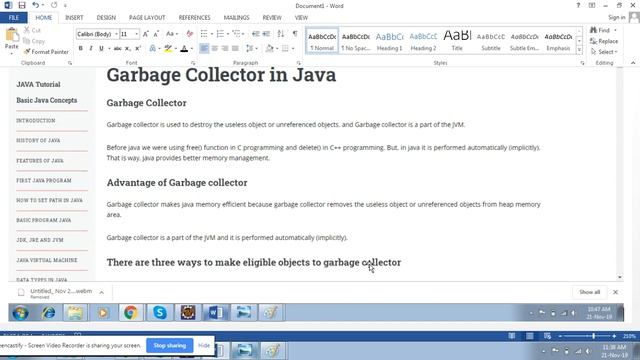Align text to the right
The width and height of the screenshot is (640, 360).
point(225,49)
